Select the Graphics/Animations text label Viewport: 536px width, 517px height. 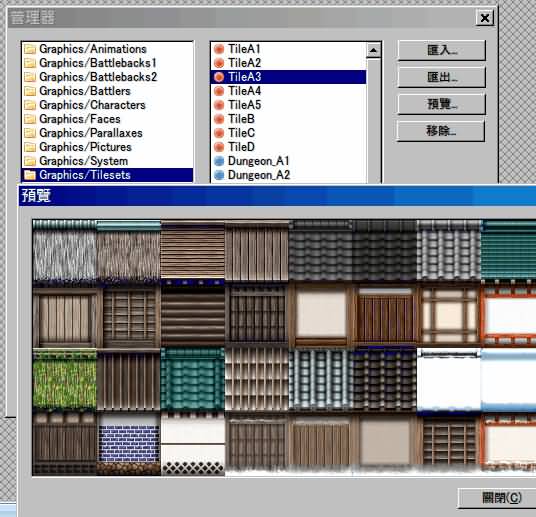coord(93,49)
